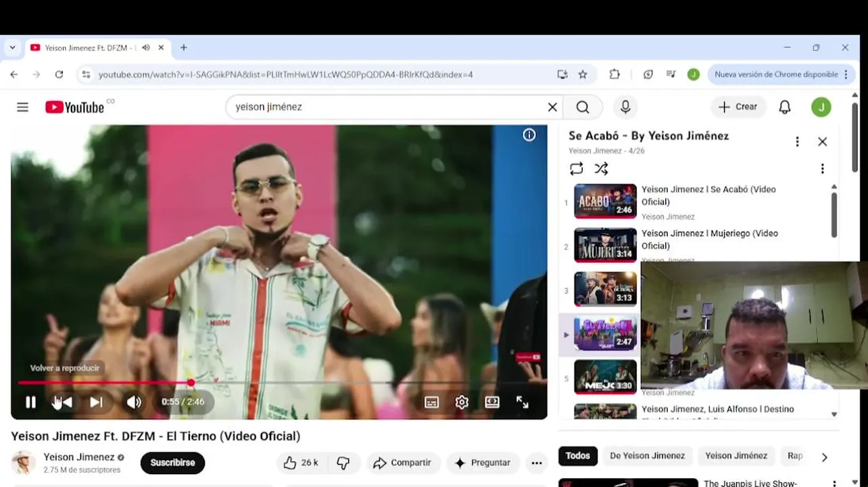Select the Todos filter chip
868x487 pixels.
577,456
